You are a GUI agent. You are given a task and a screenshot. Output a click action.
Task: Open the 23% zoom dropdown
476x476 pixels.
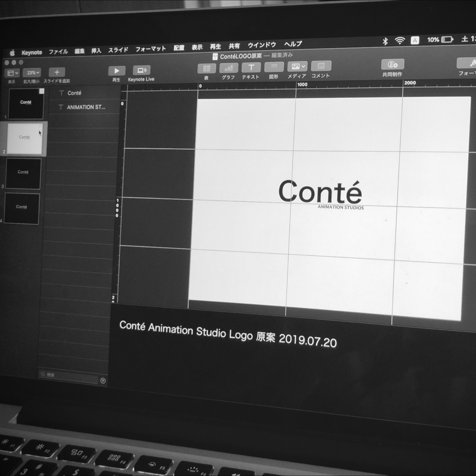(32, 73)
